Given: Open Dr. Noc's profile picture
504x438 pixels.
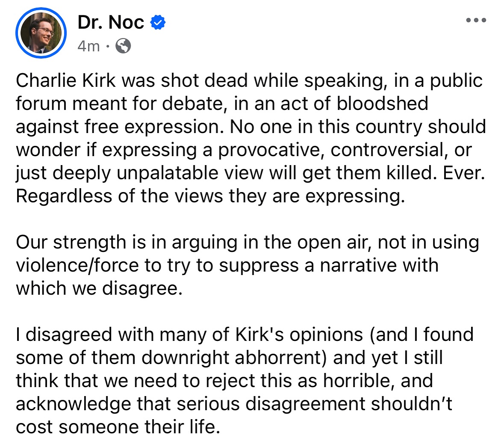Looking at the screenshot, I should pyautogui.click(x=41, y=33).
